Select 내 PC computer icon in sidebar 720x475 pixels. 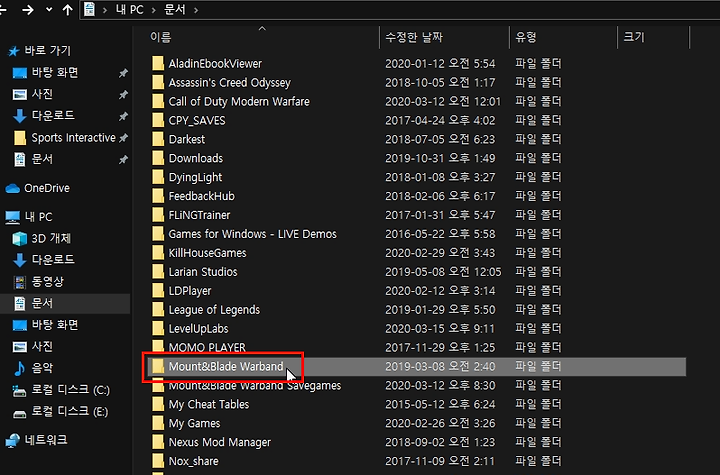[x=12, y=217]
